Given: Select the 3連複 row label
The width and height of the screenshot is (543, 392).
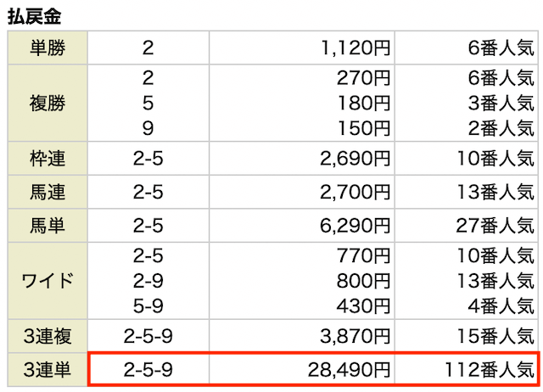Looking at the screenshot, I should (48, 336).
